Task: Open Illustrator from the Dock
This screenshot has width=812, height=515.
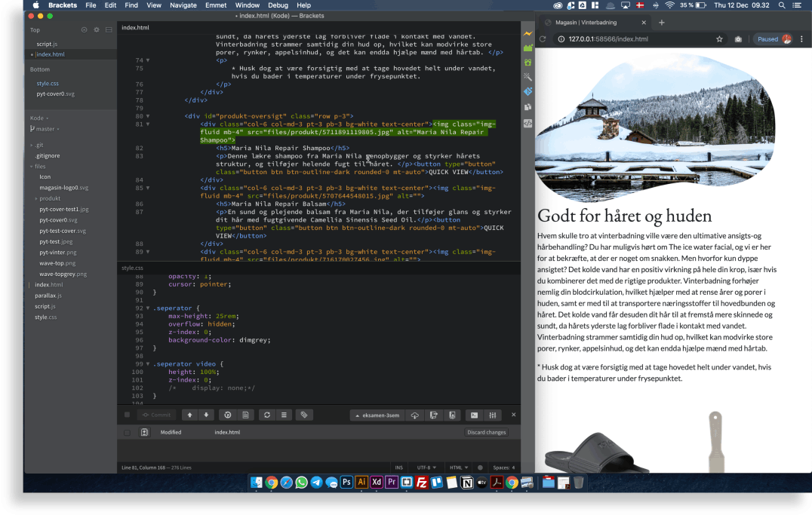Action: 361,483
